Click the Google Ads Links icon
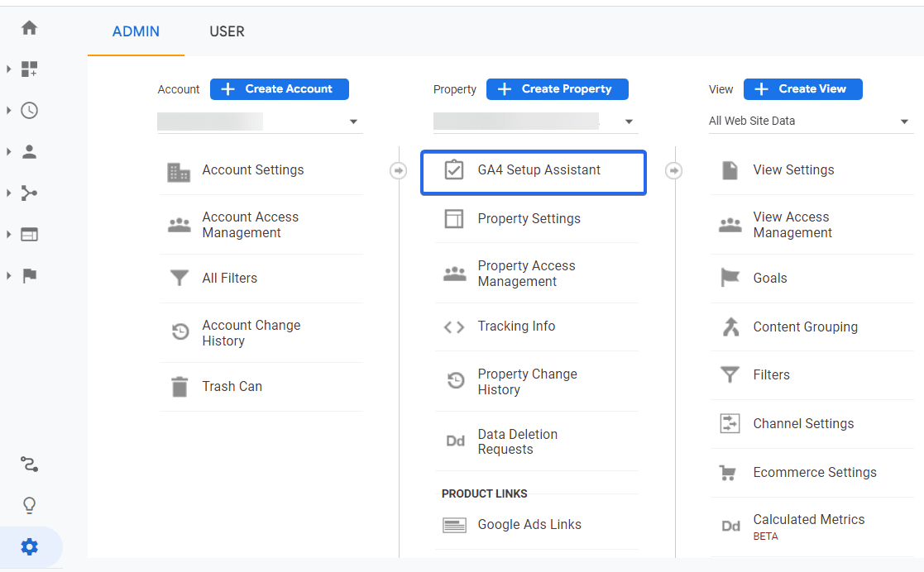The height and width of the screenshot is (572, 924). click(454, 524)
